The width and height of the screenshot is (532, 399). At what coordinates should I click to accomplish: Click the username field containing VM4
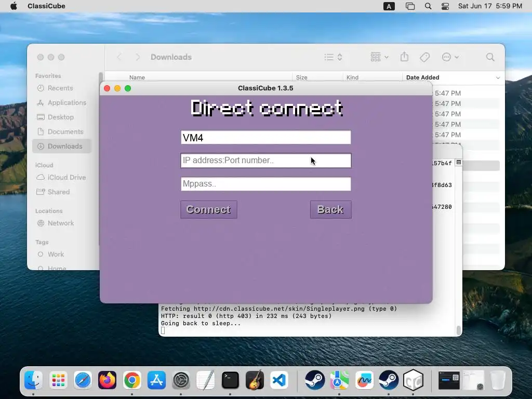pos(265,137)
